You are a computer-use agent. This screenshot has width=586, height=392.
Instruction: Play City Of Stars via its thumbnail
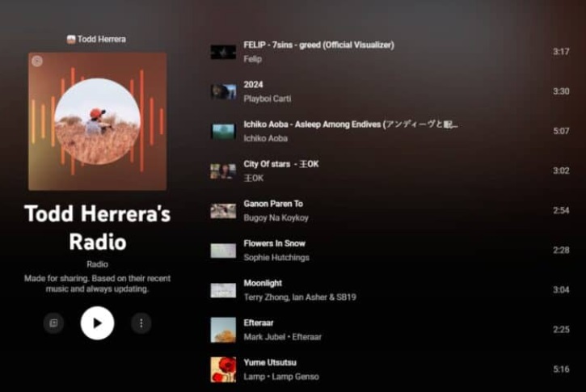[223, 171]
